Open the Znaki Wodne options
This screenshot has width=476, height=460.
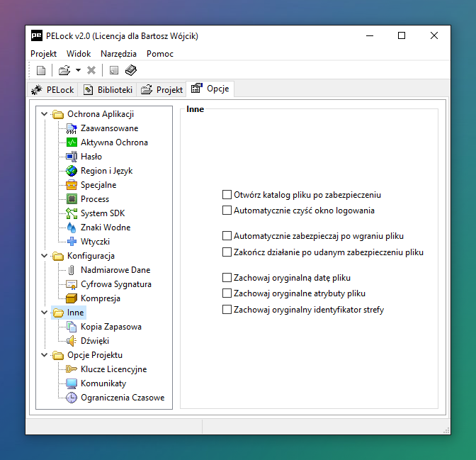pyautogui.click(x=105, y=228)
